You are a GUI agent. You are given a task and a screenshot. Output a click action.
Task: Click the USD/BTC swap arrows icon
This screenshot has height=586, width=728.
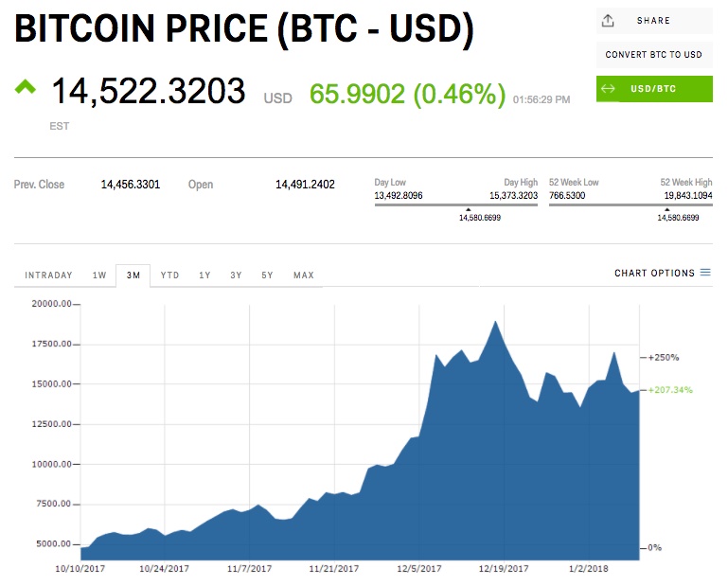[609, 89]
